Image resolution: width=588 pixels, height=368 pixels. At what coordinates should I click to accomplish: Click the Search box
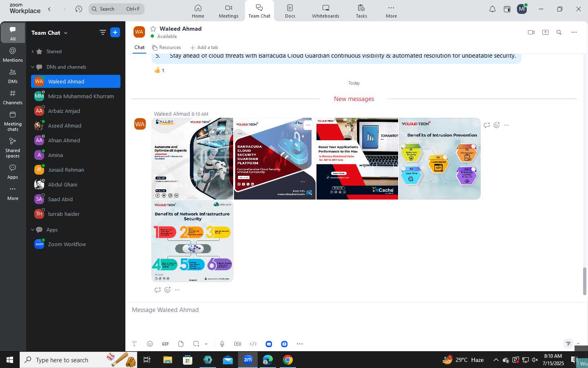point(116,9)
